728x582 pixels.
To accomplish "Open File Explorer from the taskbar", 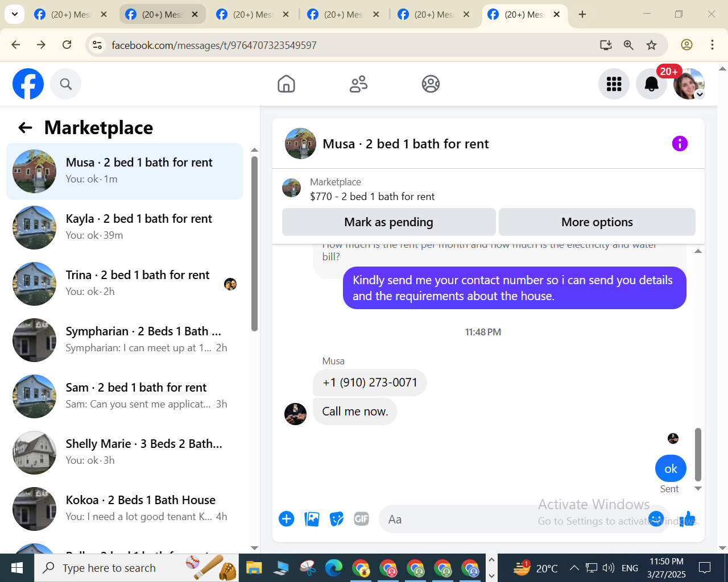I will [x=254, y=568].
